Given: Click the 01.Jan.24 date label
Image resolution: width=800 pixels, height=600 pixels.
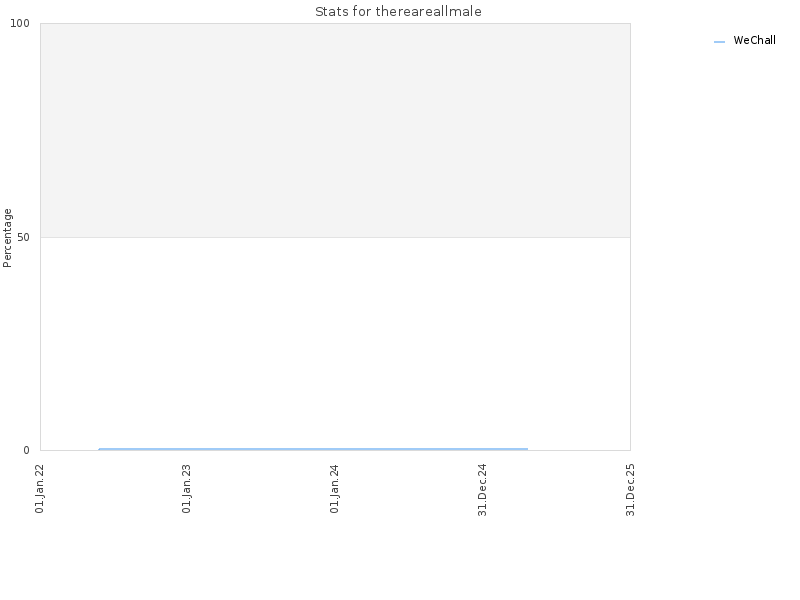Looking at the screenshot, I should [335, 489].
